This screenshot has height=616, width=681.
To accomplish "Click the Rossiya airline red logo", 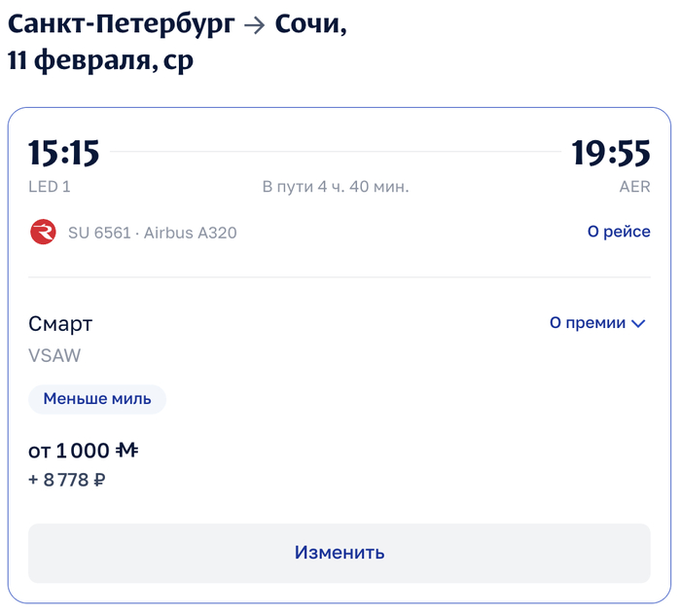I will (x=44, y=233).
